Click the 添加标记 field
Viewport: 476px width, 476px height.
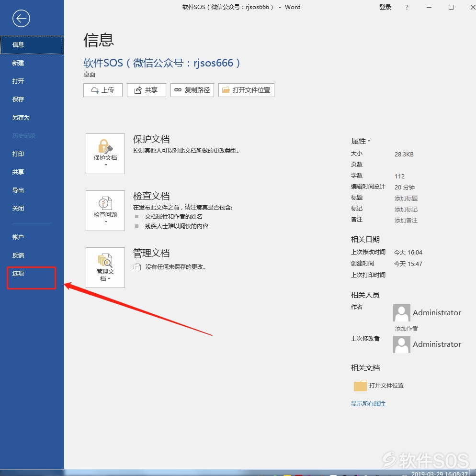point(406,210)
